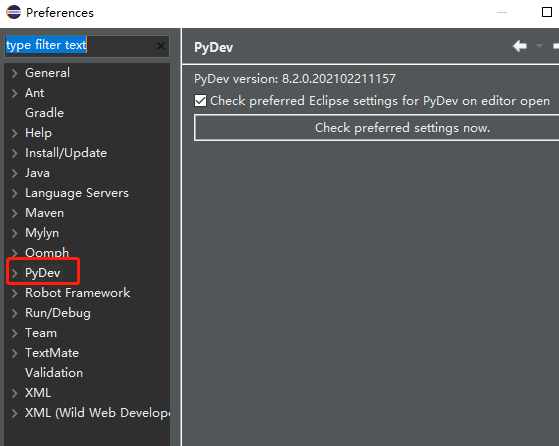This screenshot has width=559, height=446.
Task: Select Robot Framework in the tree
Action: coord(77,293)
